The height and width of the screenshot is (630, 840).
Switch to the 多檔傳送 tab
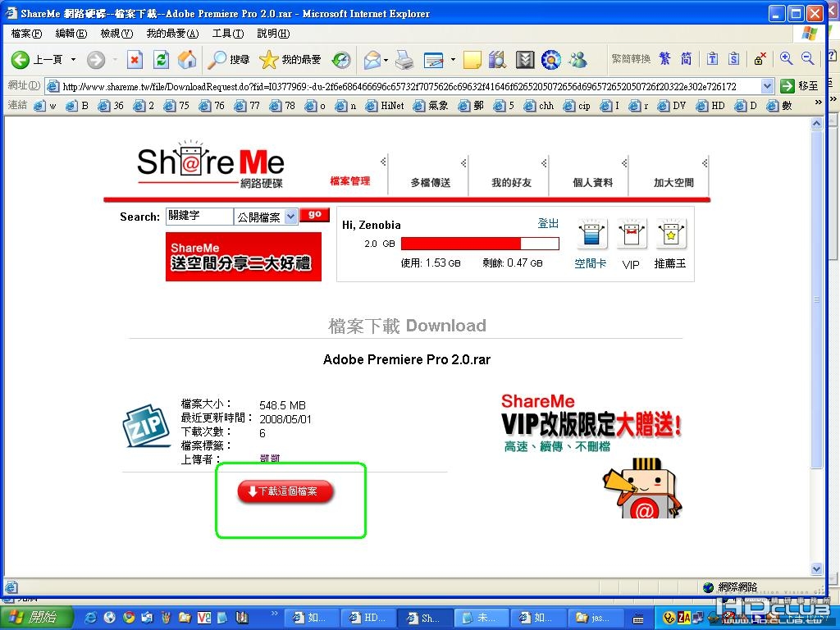tap(430, 183)
